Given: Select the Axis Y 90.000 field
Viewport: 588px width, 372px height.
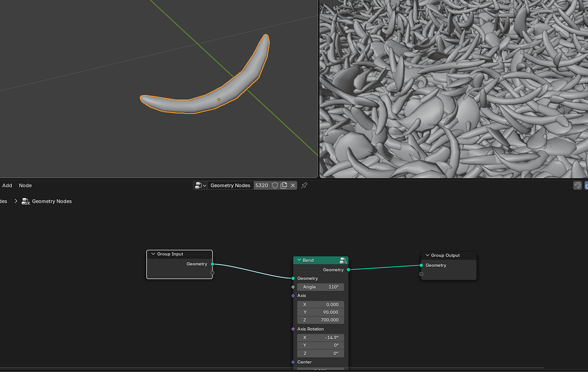Looking at the screenshot, I should (x=320, y=312).
